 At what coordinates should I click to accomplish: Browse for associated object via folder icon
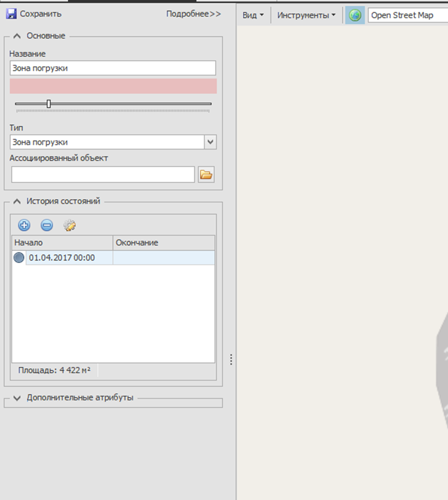206,175
